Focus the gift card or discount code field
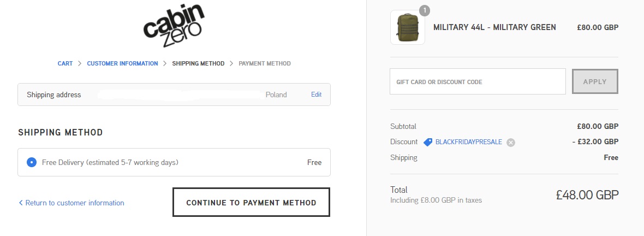644x236 pixels. click(x=478, y=81)
